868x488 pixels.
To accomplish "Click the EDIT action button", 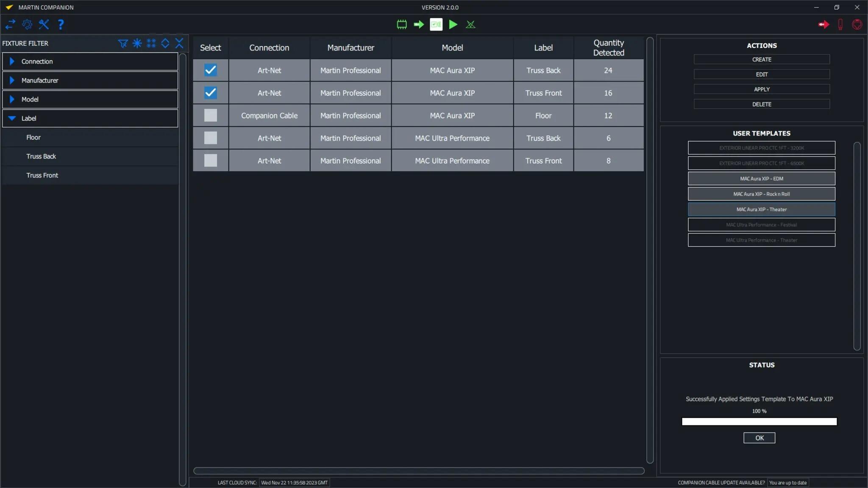I will [x=762, y=74].
